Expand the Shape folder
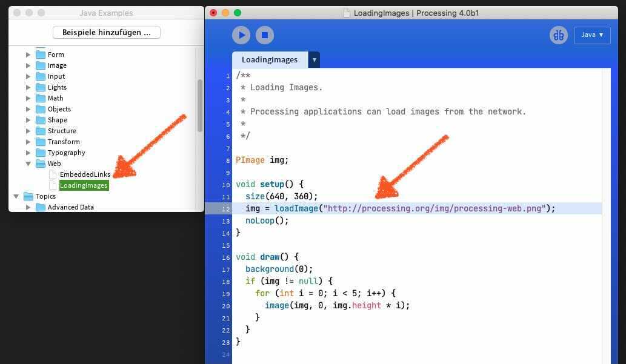Image resolution: width=626 pixels, height=364 pixels. (28, 120)
